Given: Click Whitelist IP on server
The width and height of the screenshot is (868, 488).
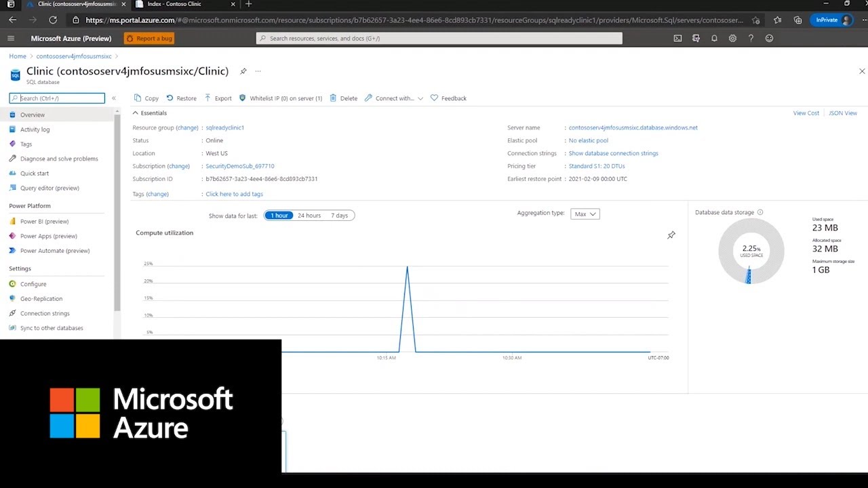Looking at the screenshot, I should click(281, 98).
